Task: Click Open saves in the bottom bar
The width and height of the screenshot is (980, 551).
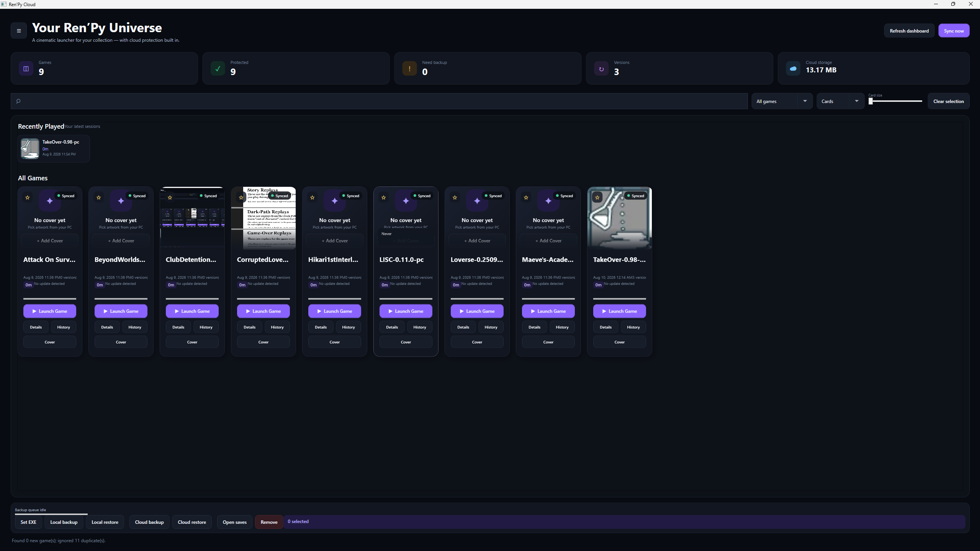Action: click(235, 522)
